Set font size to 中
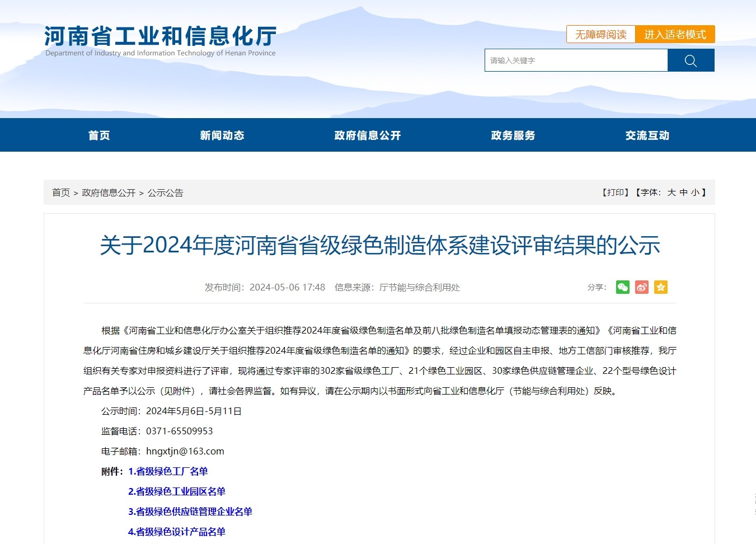 683,193
